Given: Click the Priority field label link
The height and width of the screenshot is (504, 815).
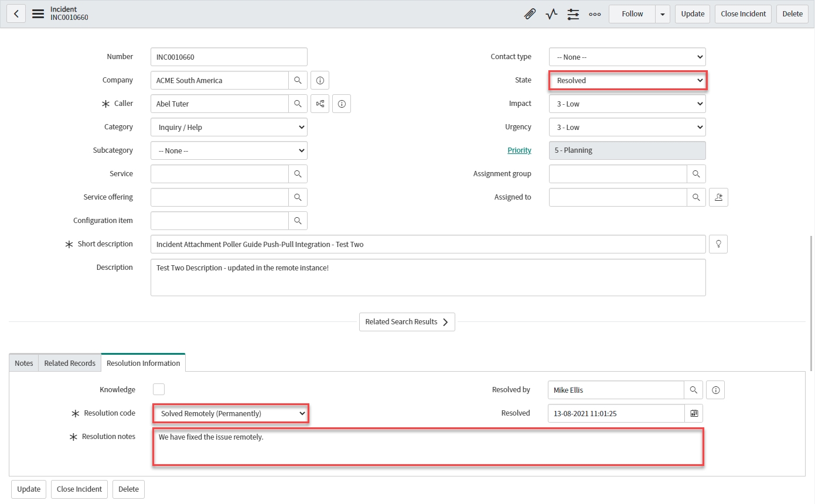Looking at the screenshot, I should tap(519, 150).
